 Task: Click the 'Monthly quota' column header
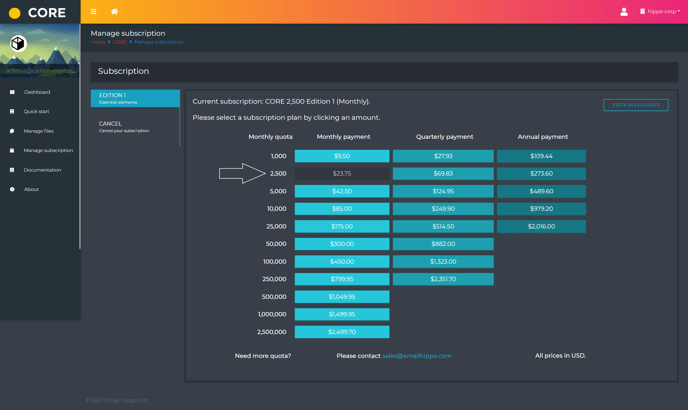point(270,137)
